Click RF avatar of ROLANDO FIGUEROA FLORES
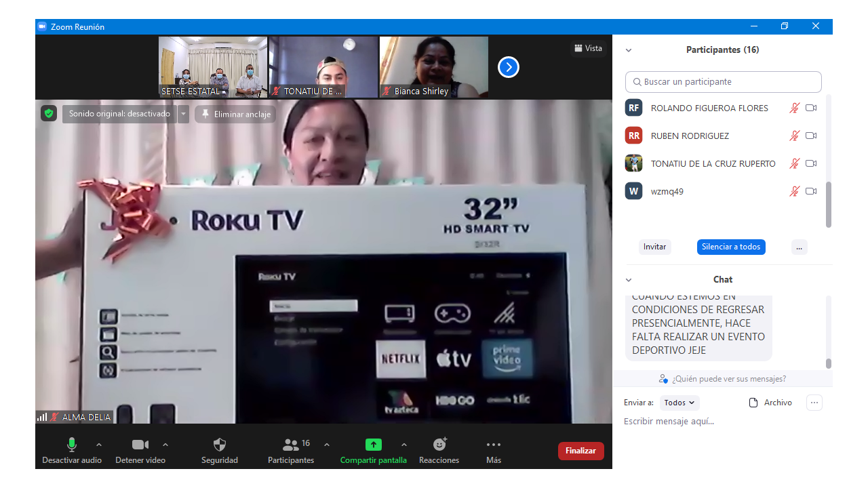868x488 pixels. 633,108
